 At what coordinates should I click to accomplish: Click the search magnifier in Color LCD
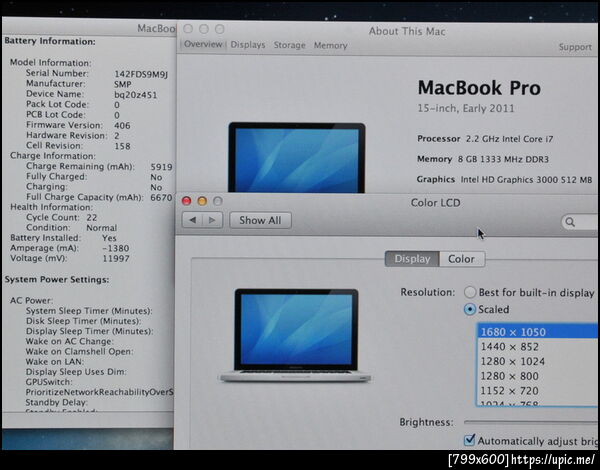point(570,222)
